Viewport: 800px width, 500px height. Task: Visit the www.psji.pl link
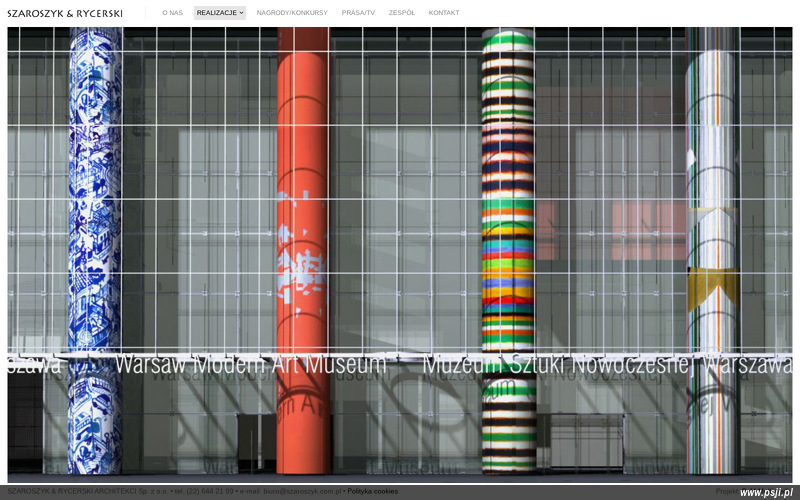pos(766,492)
